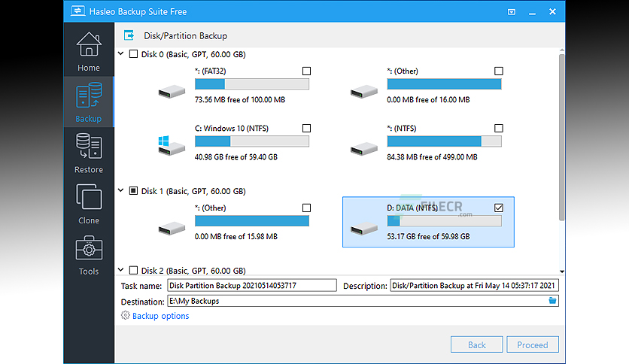The width and height of the screenshot is (629, 364).
Task: Click the disk list vertical scrollbar
Action: pos(561,136)
